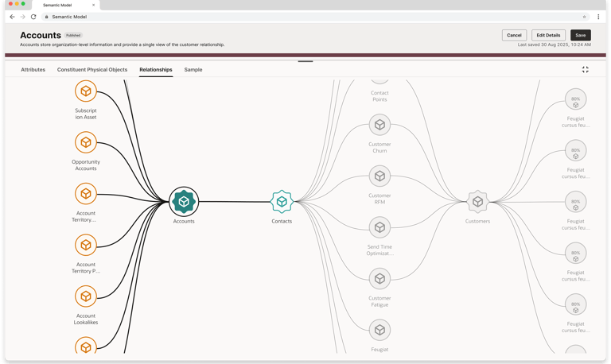Screen dimensions: 611x364
Task: Click the Published status badge
Action: 73,36
